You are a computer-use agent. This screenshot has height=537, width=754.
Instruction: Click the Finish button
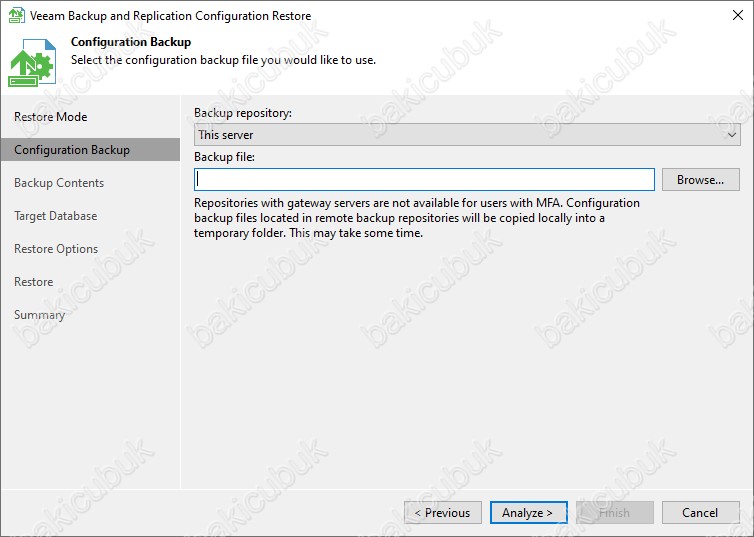tap(615, 512)
